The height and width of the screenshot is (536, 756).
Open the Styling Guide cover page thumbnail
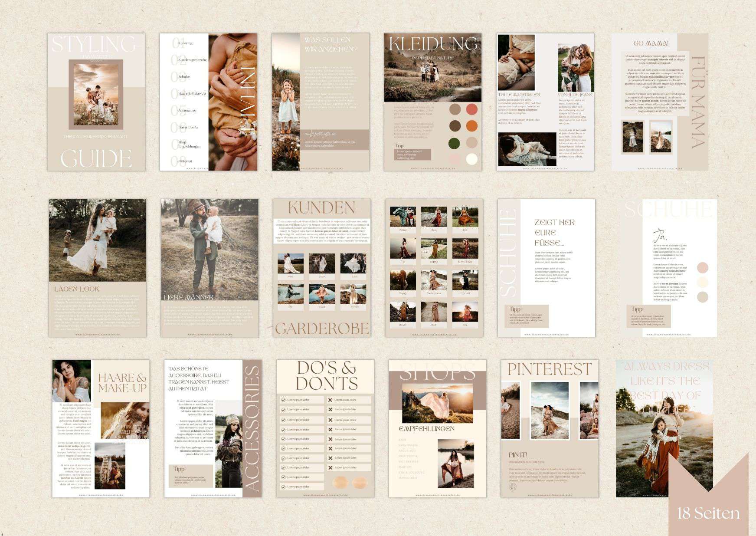coord(96,102)
